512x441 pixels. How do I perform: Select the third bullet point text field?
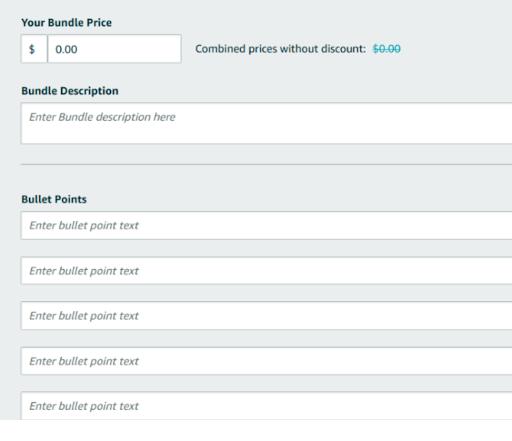(266, 316)
